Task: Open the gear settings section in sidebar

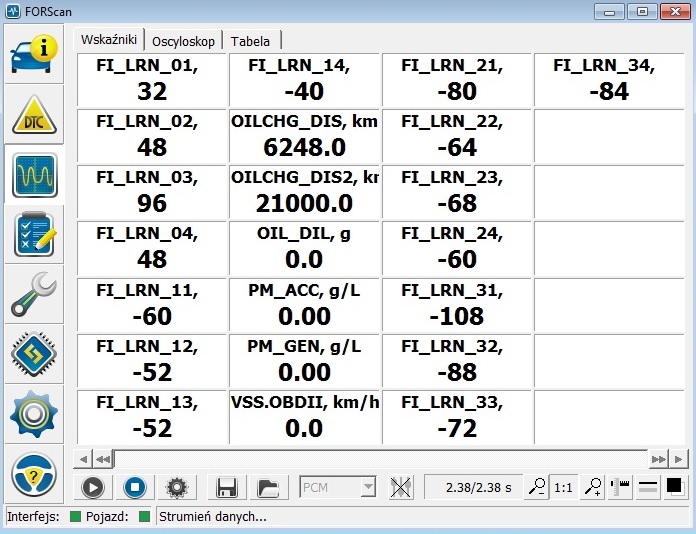Action: (34, 413)
